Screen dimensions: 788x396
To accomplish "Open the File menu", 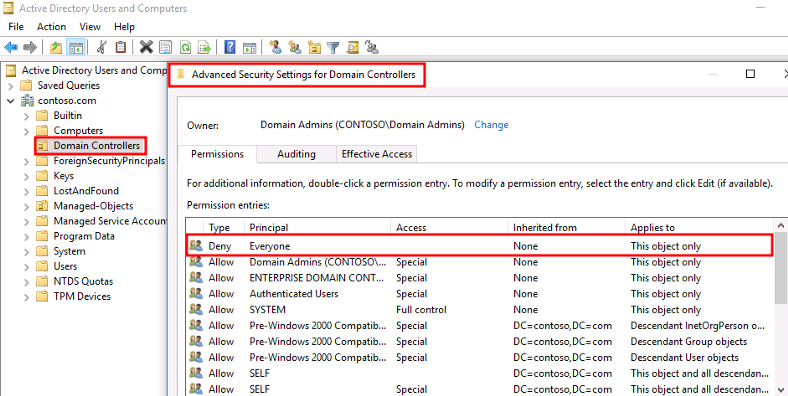I will [x=16, y=27].
